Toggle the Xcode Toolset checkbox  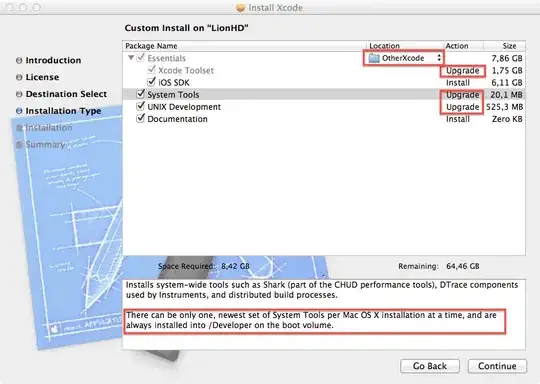152,70
